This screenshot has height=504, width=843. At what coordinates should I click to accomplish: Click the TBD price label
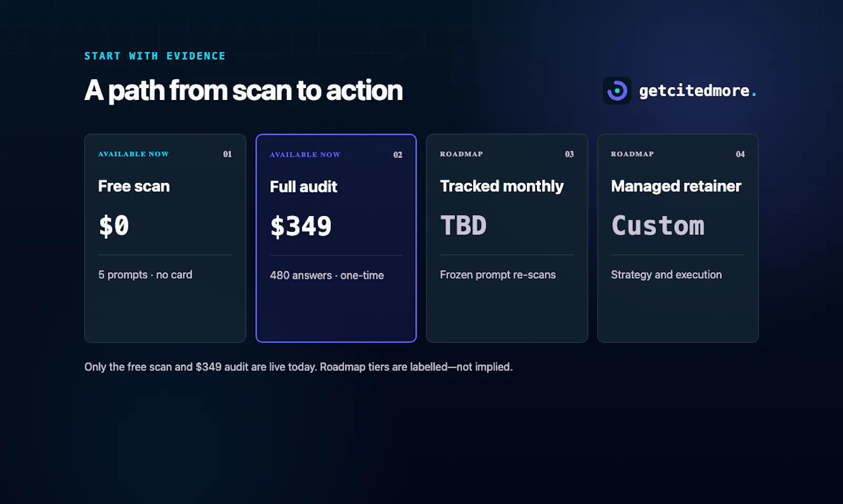point(463,225)
